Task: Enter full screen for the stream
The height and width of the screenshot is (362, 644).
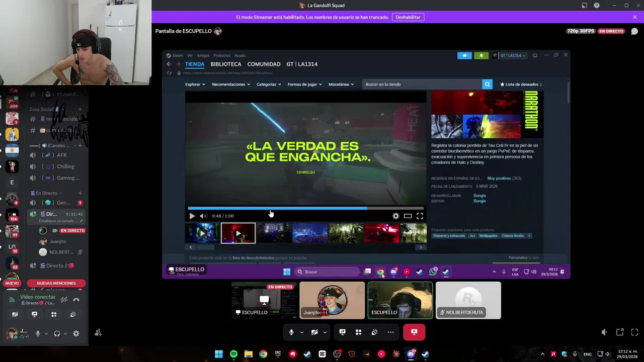Action: pyautogui.click(x=634, y=332)
